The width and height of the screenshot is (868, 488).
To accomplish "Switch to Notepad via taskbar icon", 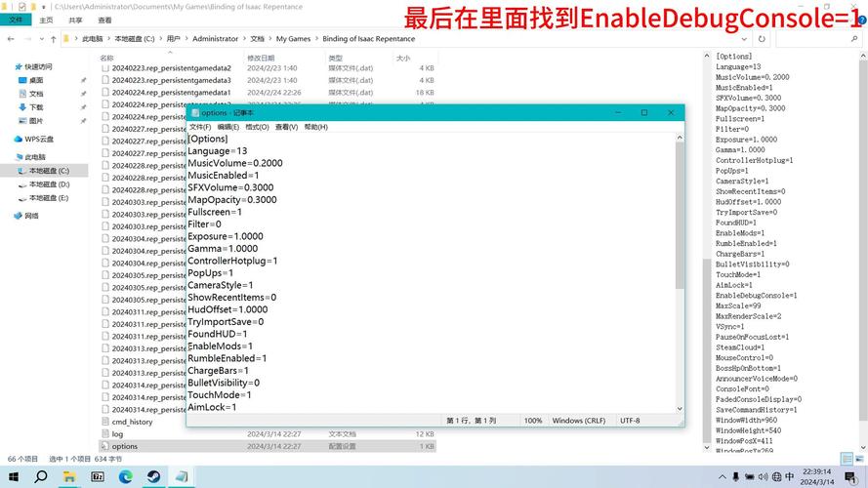I will [x=182, y=476].
